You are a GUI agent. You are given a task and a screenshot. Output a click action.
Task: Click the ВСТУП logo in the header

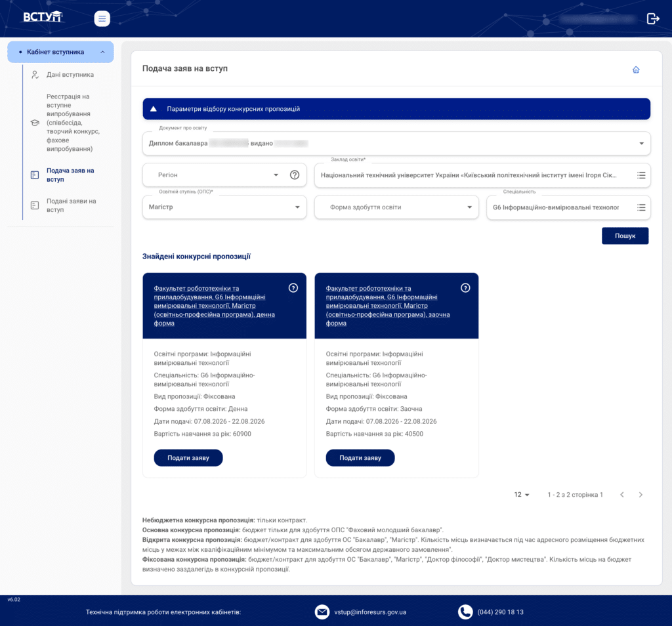point(43,16)
